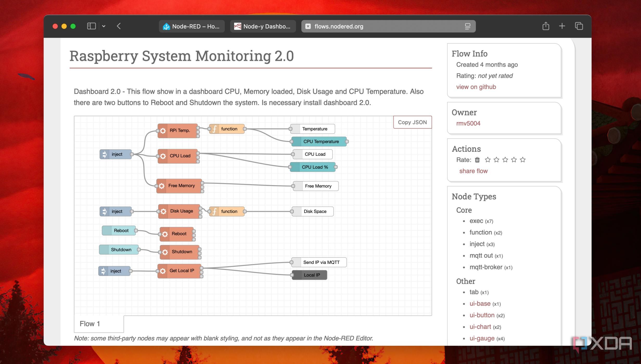Select the Disk Usage exec node
Image resolution: width=641 pixels, height=364 pixels.
pos(179,211)
